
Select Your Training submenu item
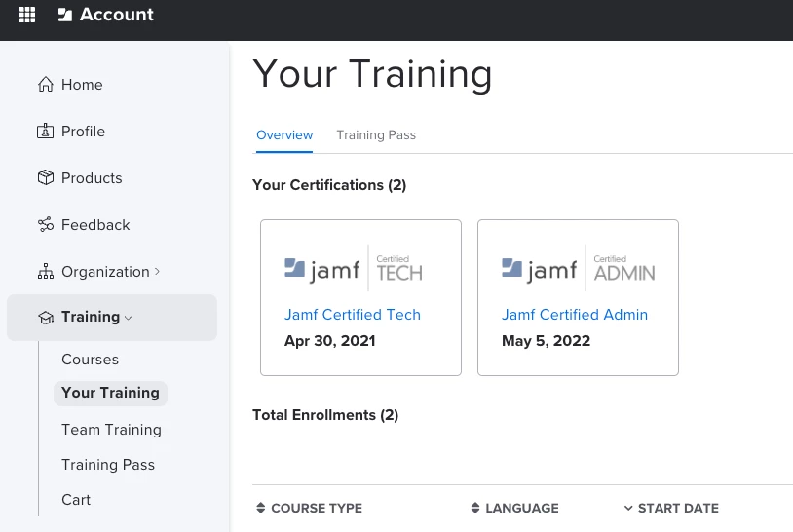coord(110,393)
